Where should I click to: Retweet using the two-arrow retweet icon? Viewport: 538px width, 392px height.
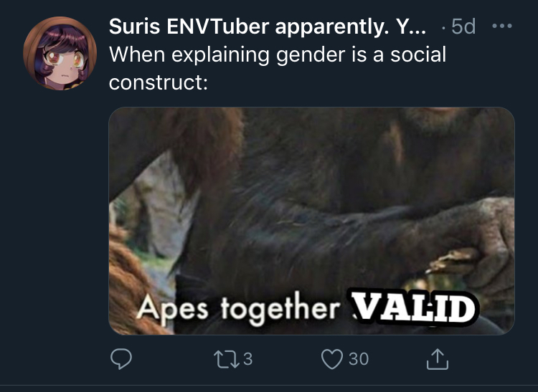[227, 359]
